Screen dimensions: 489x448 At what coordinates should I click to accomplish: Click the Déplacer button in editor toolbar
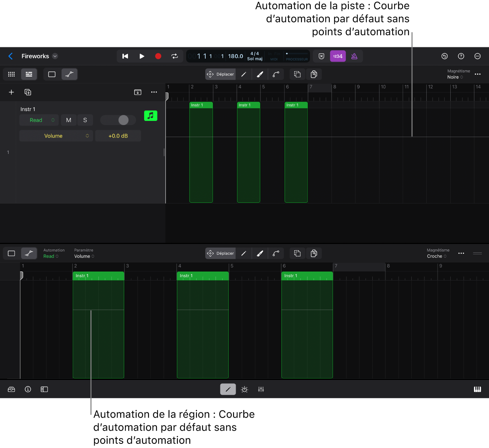(220, 253)
